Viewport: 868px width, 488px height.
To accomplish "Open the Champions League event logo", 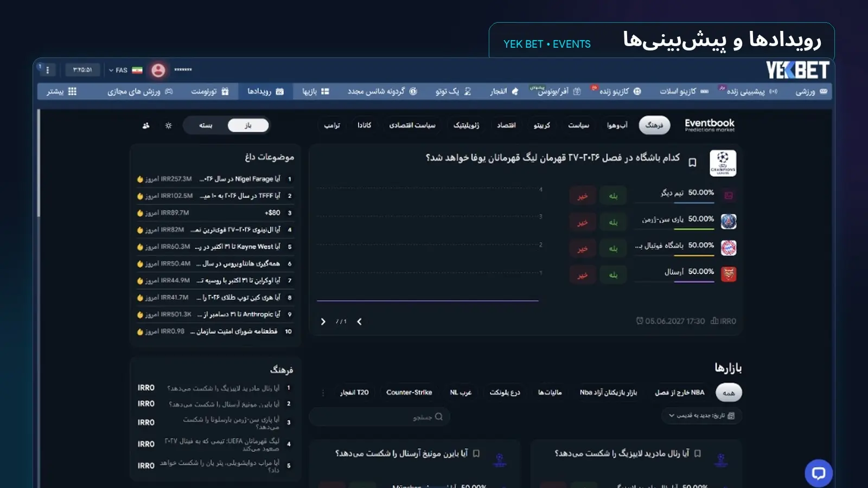I will (723, 163).
